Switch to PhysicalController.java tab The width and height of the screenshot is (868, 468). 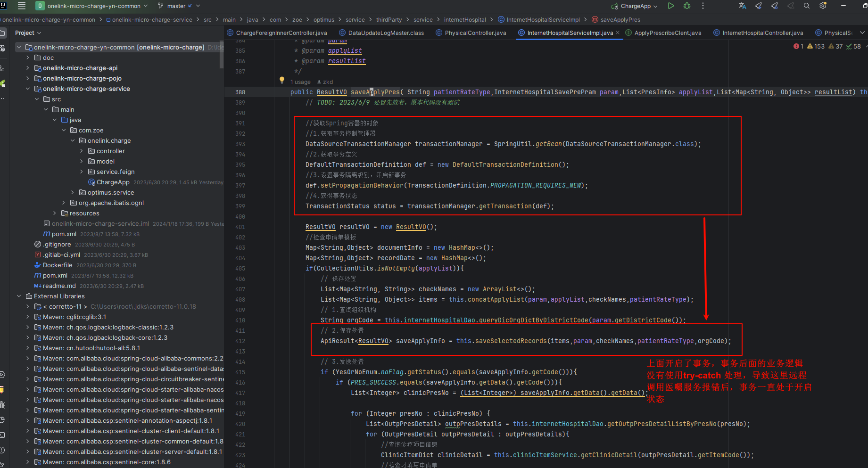pos(471,33)
